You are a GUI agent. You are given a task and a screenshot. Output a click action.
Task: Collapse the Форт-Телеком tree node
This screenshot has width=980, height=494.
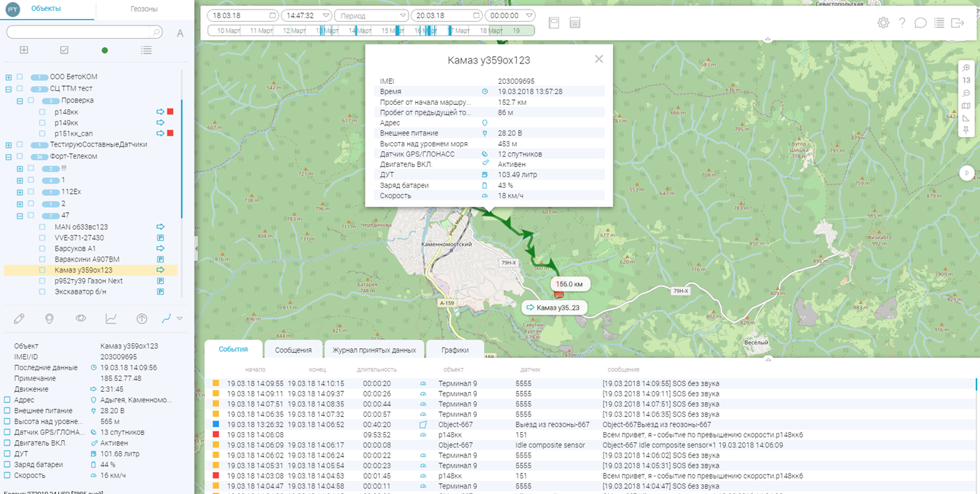(9, 156)
